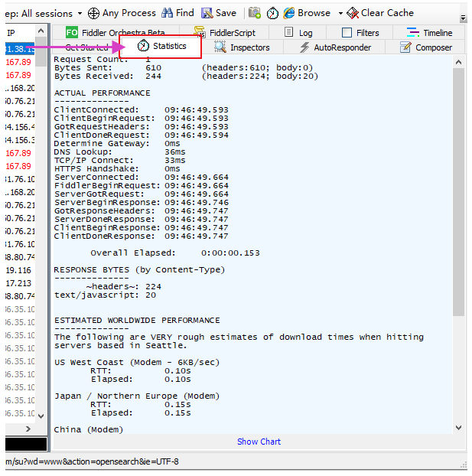Click statistics panel scroll down arrow
The width and height of the screenshot is (472, 476).
459,428
